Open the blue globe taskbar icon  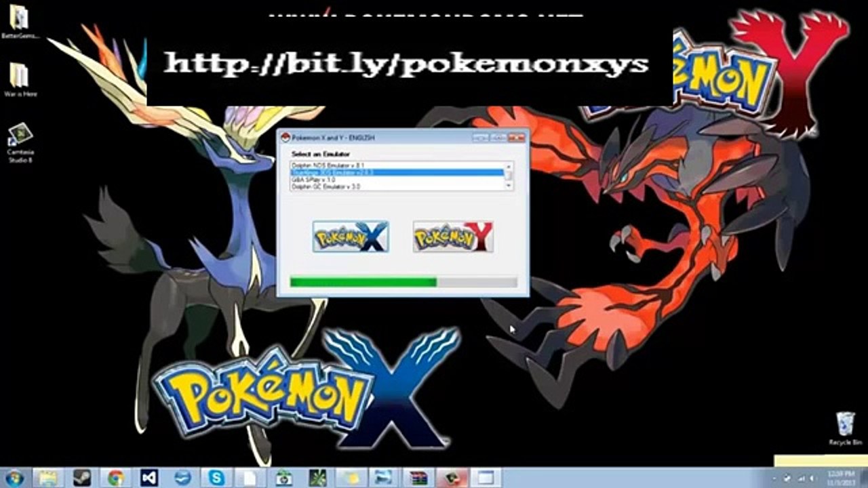tap(182, 477)
